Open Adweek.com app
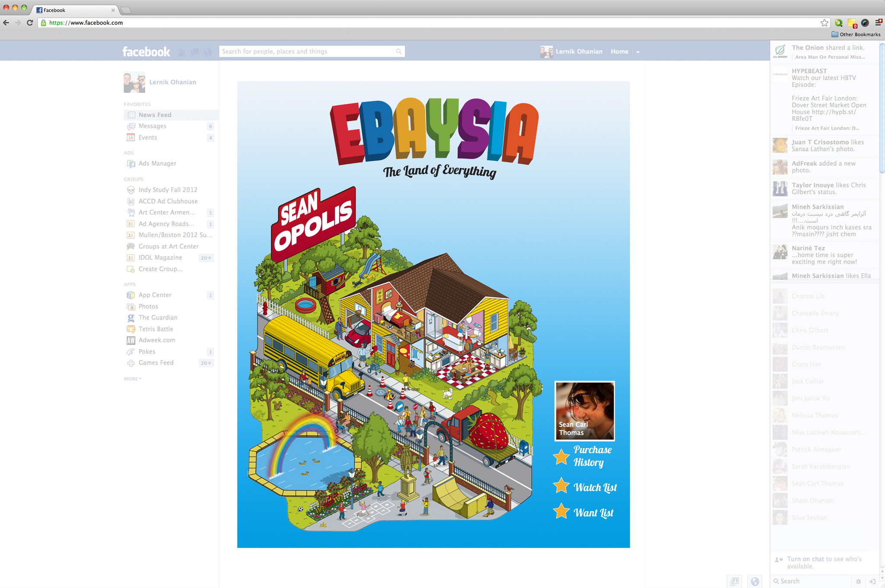This screenshot has width=885, height=588. click(x=156, y=340)
